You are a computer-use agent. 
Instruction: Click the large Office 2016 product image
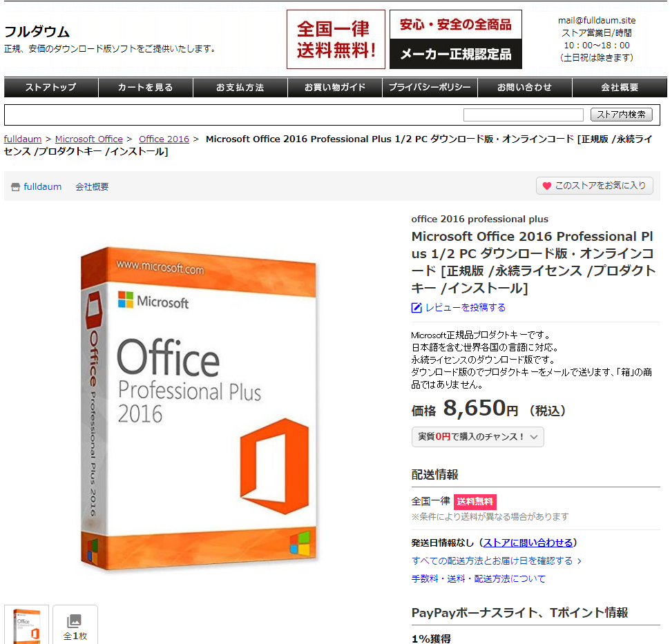coord(199,408)
